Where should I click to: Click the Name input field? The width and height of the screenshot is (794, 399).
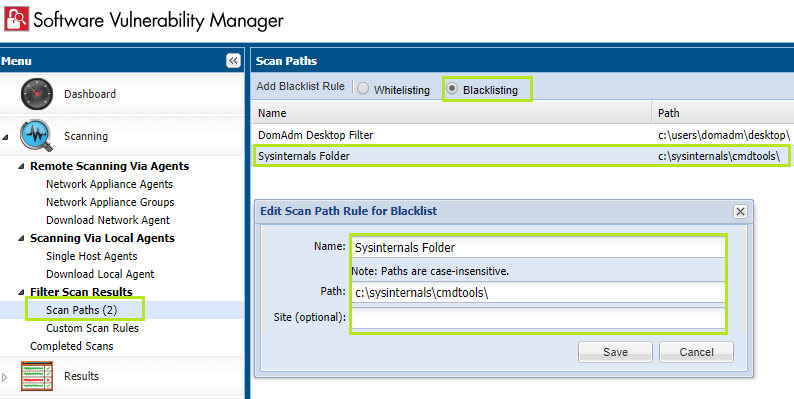[538, 248]
